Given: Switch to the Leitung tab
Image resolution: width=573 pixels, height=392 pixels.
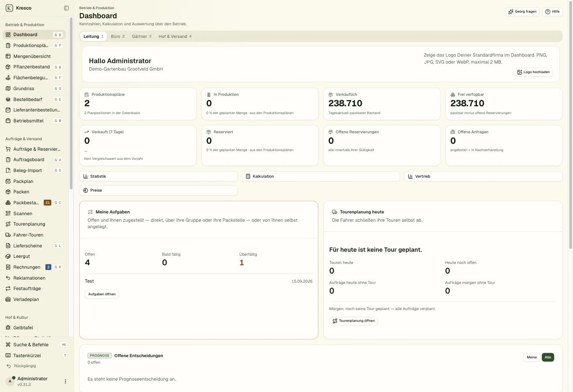Looking at the screenshot, I should pos(94,36).
